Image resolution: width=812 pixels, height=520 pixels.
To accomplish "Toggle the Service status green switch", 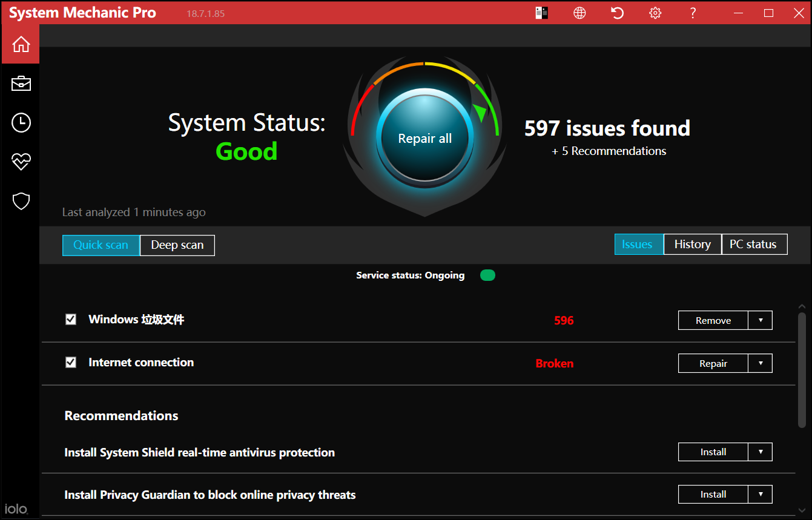I will [x=487, y=275].
